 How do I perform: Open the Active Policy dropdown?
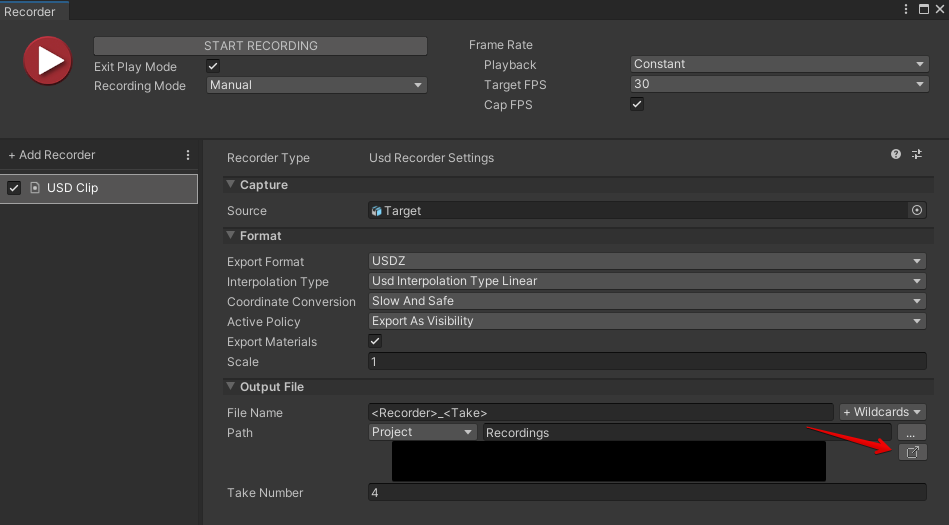647,321
